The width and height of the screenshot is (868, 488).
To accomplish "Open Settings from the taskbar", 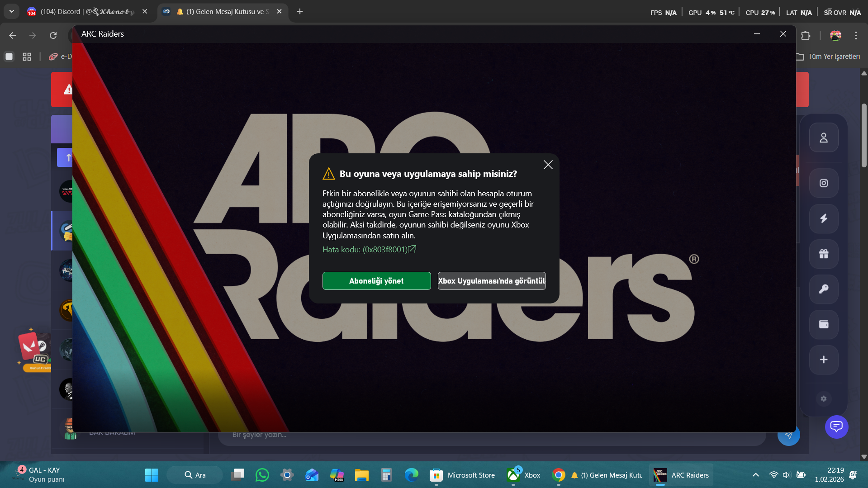I will 287,475.
